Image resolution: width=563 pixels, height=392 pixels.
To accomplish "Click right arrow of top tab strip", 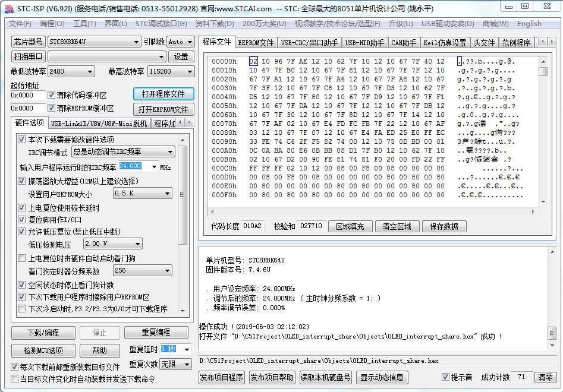I will coord(552,42).
